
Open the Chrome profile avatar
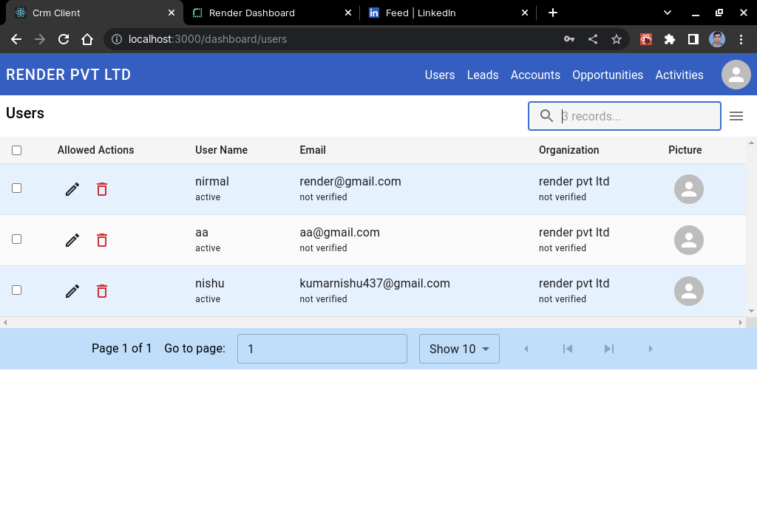[717, 39]
